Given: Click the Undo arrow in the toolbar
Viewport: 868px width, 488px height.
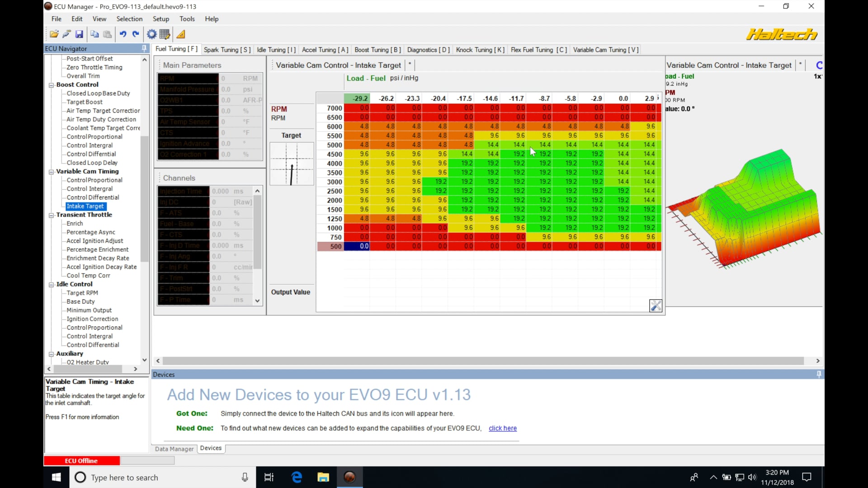Looking at the screenshot, I should click(123, 34).
